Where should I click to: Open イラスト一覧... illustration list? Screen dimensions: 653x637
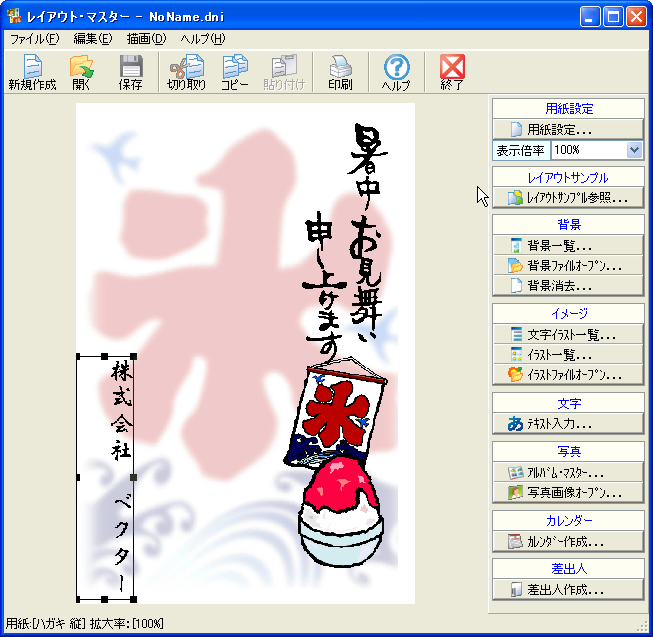tap(568, 354)
